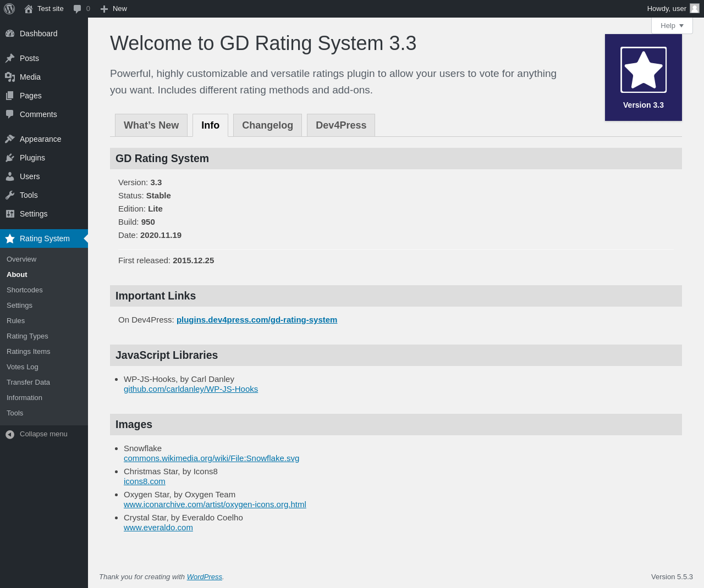Click the Tools wrench icon
The width and height of the screenshot is (704, 588).
tap(10, 195)
